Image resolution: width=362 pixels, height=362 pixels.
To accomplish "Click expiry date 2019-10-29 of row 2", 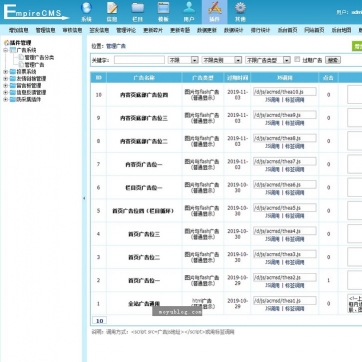I will tap(237, 280).
